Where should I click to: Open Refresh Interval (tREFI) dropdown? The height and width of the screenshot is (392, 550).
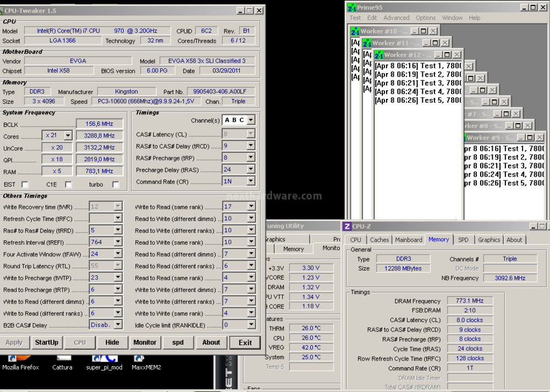pos(118,242)
